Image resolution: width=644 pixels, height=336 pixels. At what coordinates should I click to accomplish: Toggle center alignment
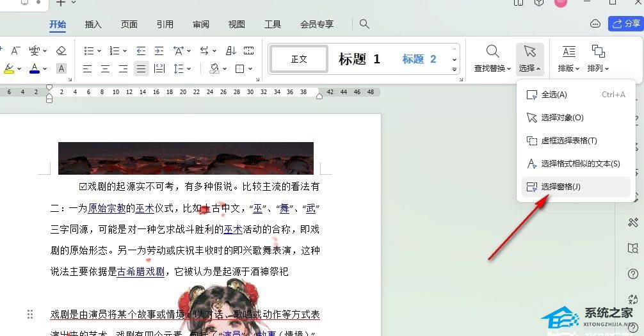(105, 68)
